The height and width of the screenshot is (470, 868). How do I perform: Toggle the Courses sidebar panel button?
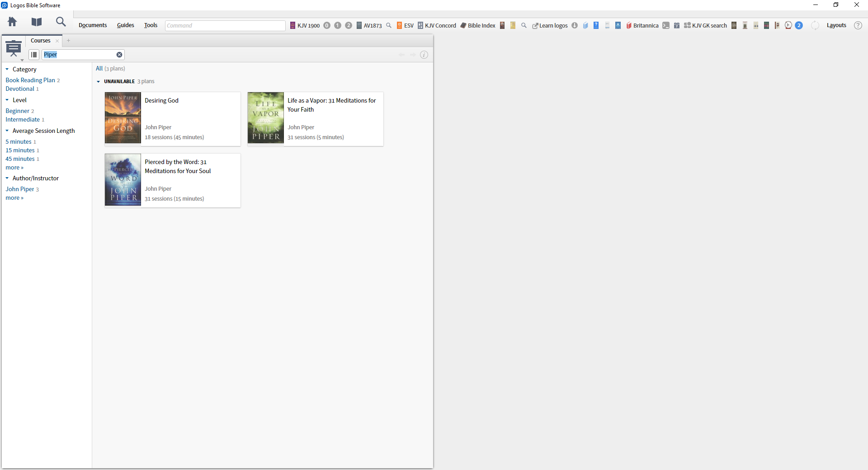click(x=34, y=55)
